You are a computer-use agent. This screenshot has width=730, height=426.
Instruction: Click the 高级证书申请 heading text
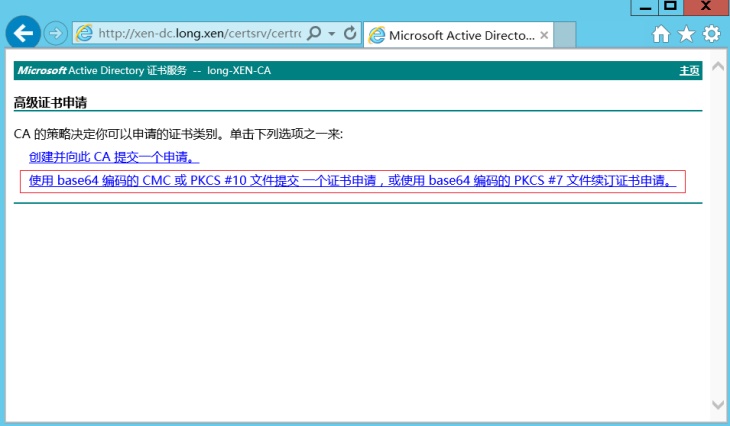[x=50, y=102]
